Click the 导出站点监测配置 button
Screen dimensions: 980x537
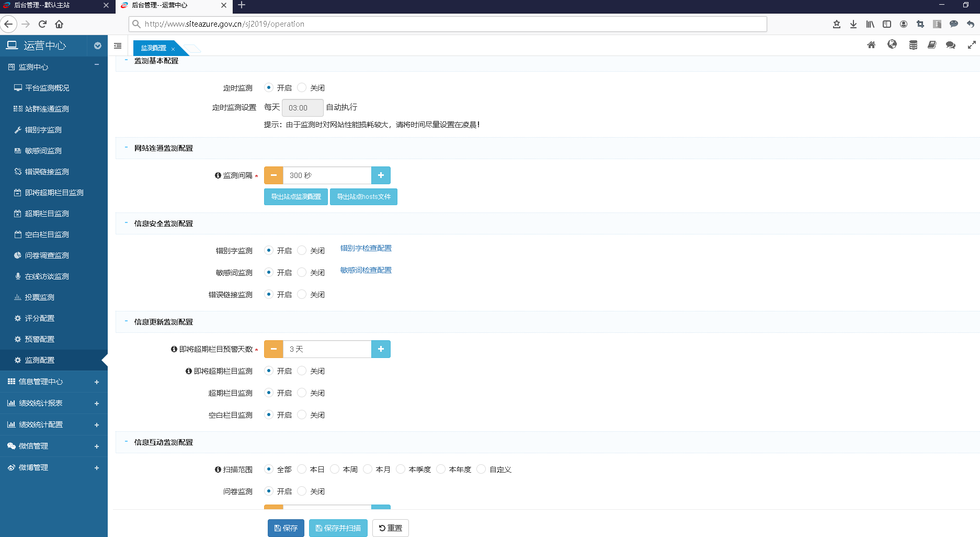coord(296,197)
